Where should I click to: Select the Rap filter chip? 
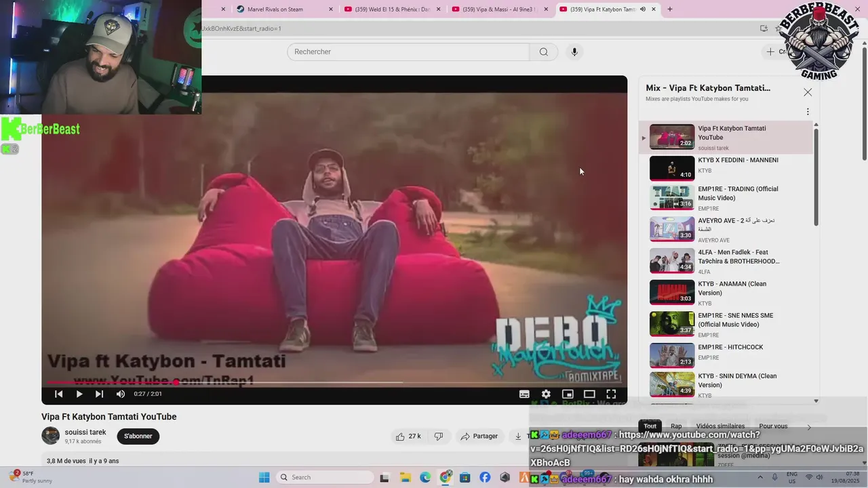coord(676,426)
